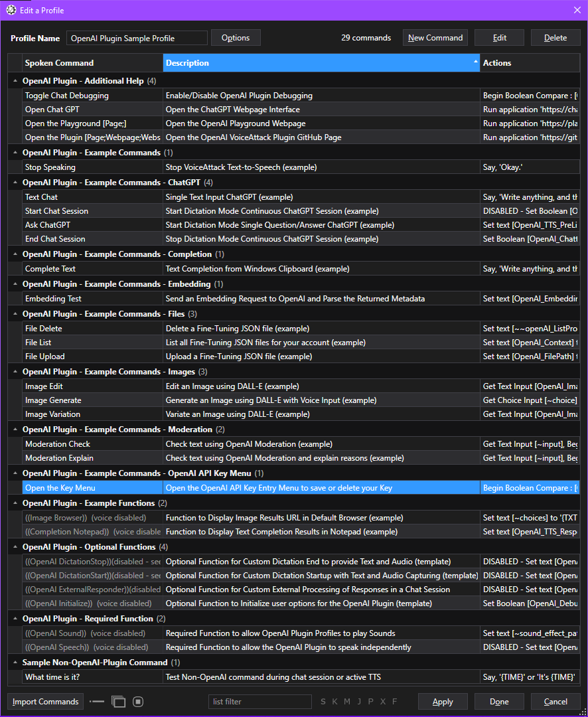The height and width of the screenshot is (717, 588).
Task: Click inside the list filter box
Action: 259,701
